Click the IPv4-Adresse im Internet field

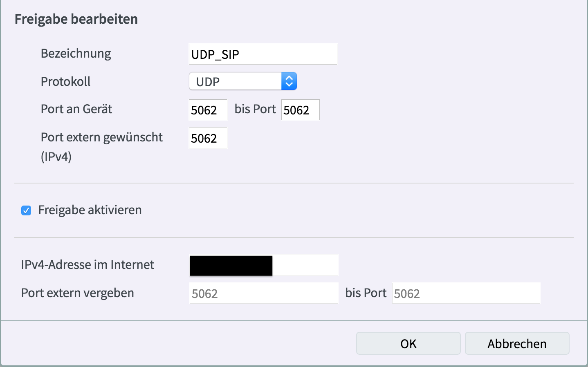(263, 265)
